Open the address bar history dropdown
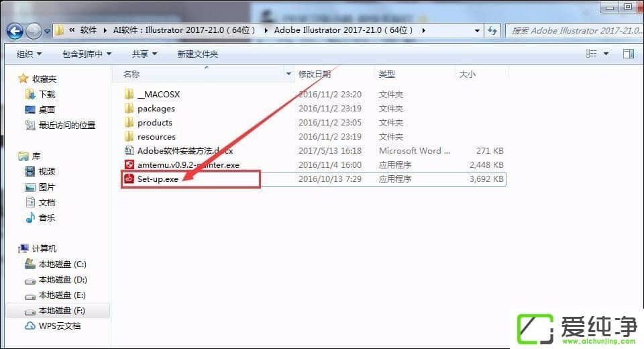Viewport: 644px width, 349px height. [x=477, y=30]
